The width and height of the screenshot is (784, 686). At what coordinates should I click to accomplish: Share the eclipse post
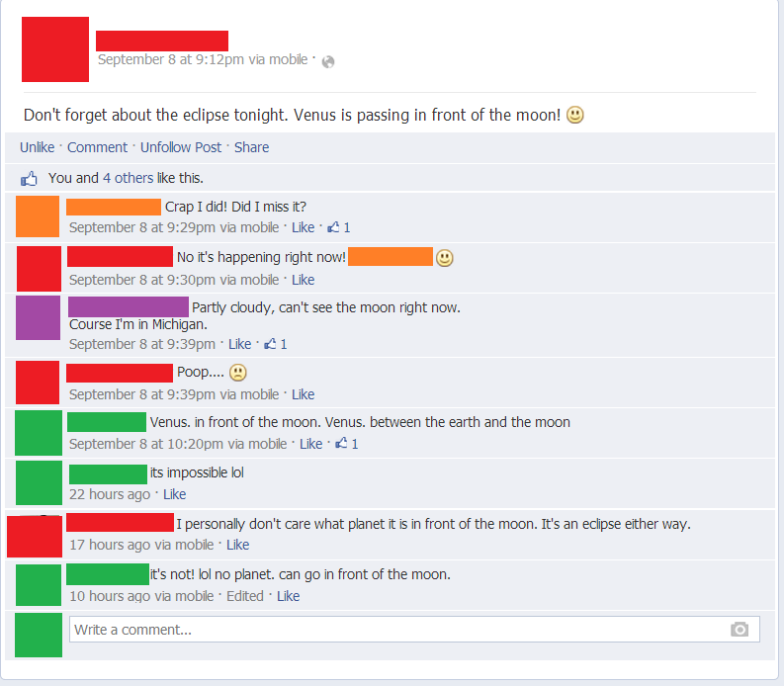click(x=251, y=147)
